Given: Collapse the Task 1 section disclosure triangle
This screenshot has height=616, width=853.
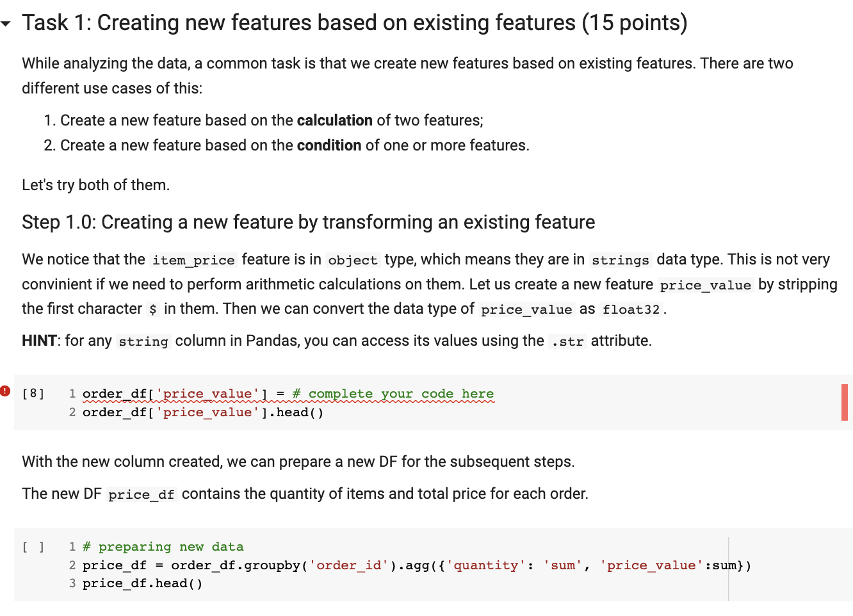Looking at the screenshot, I should (x=6, y=22).
